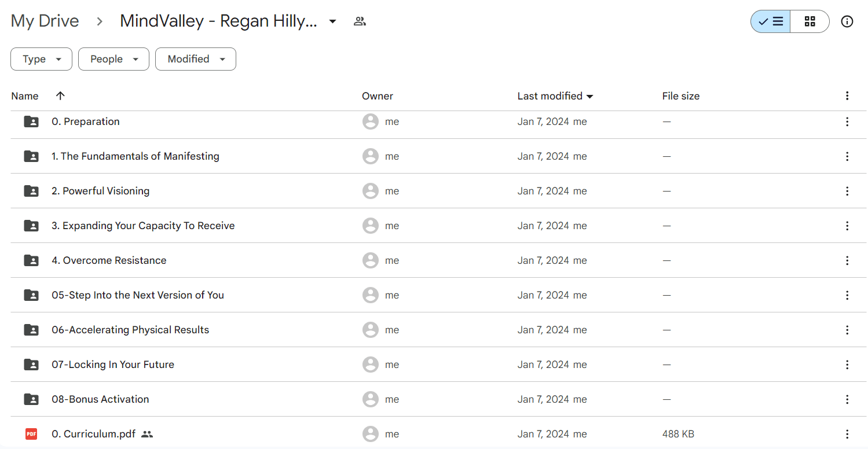
Task: Open more actions for 0. Curriculum.pdf
Action: [847, 434]
